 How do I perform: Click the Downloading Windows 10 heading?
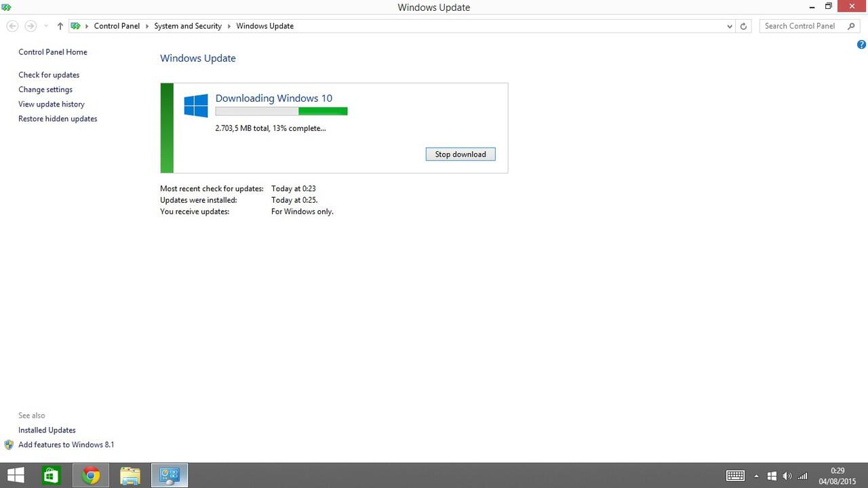(x=274, y=98)
